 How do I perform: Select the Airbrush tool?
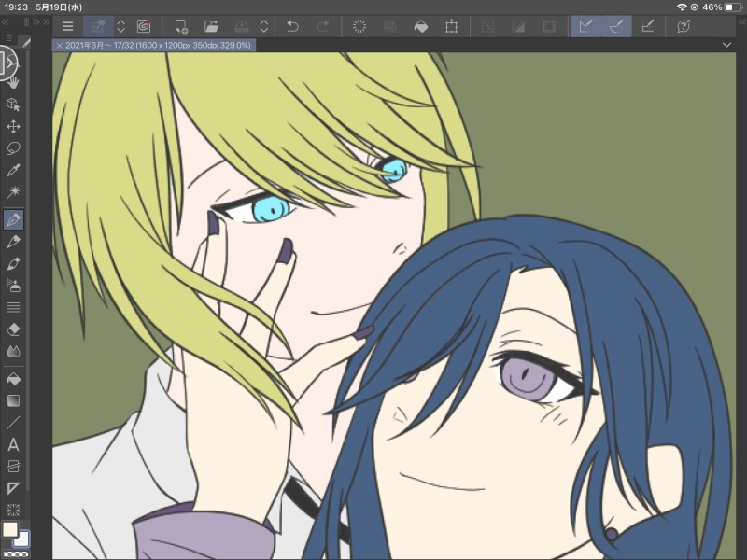click(x=13, y=286)
